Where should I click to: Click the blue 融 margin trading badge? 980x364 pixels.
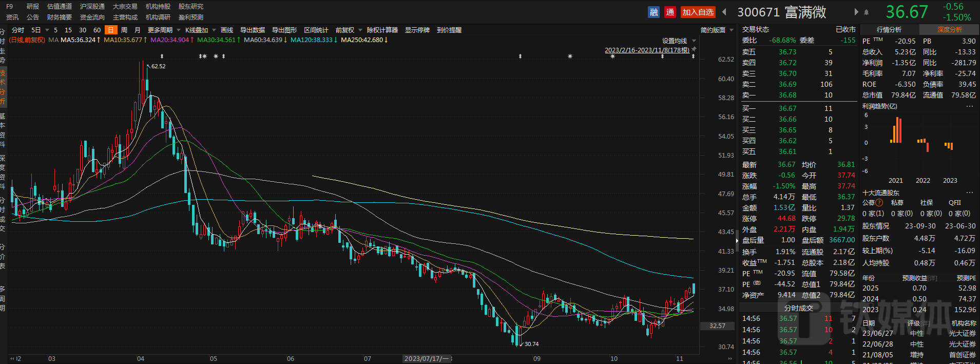tap(654, 12)
